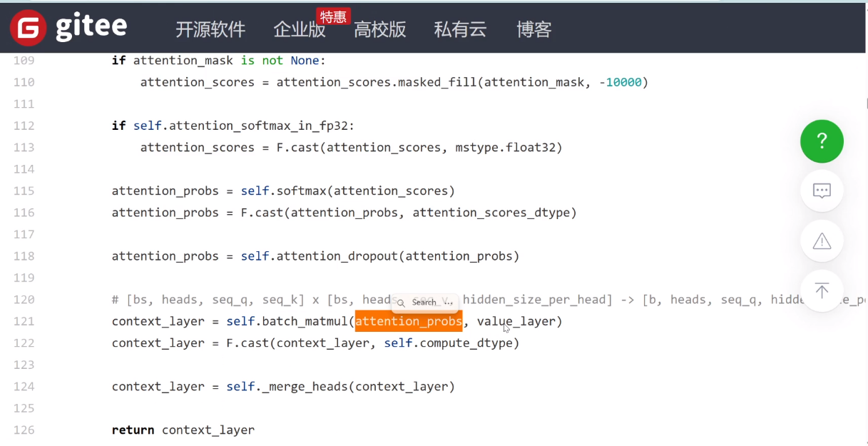Open the 开源软件 menu
Viewport: 868px width, 446px height.
click(x=210, y=29)
